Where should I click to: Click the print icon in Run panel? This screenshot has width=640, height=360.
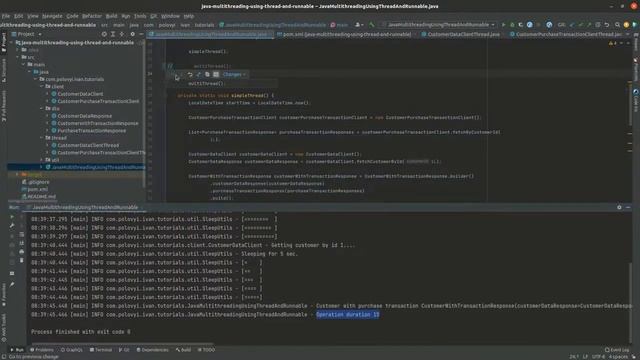[x=22, y=252]
